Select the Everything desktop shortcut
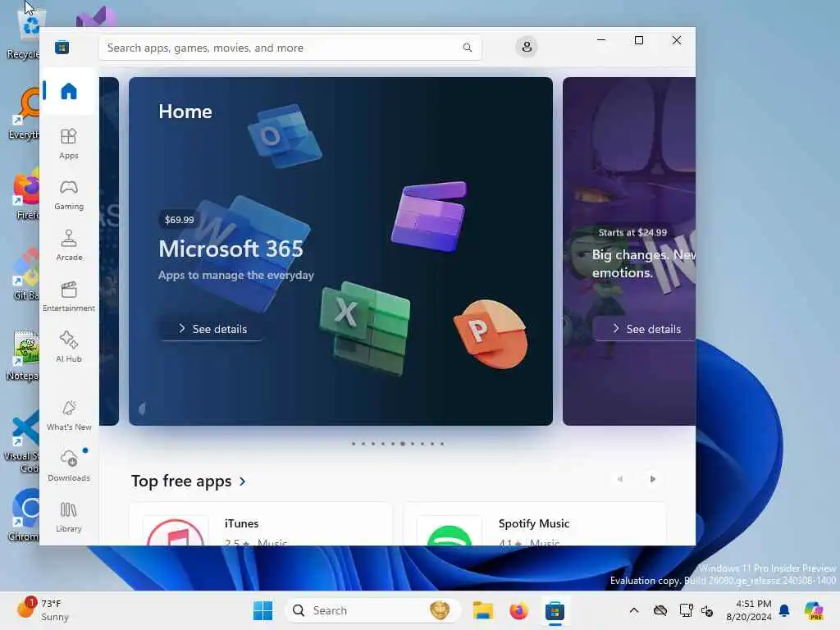The width and height of the screenshot is (840, 630). pyautogui.click(x=25, y=113)
